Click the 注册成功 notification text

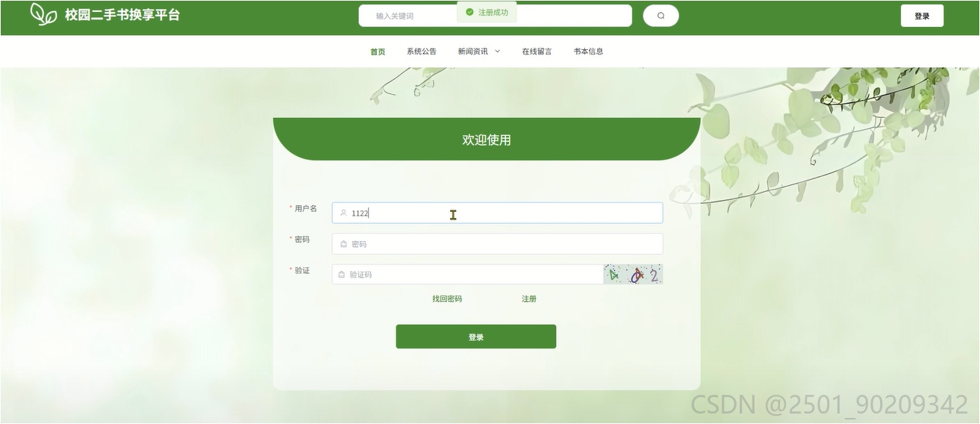click(x=493, y=12)
